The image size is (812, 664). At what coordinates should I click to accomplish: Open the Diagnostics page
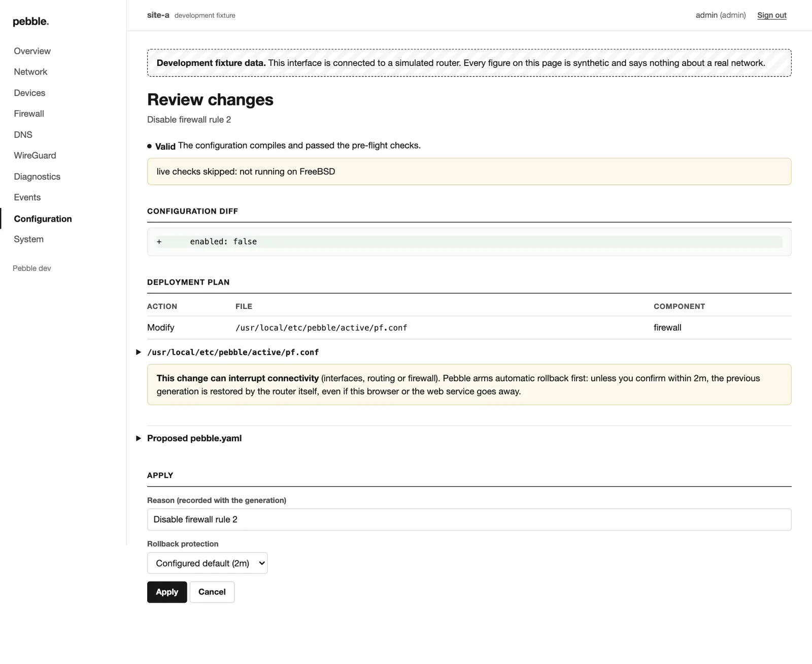[37, 177]
